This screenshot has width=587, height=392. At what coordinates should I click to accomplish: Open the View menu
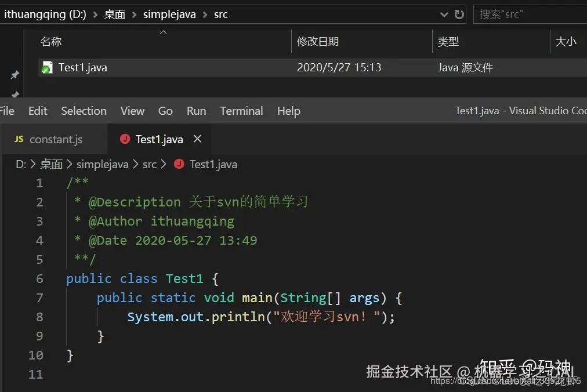pos(132,111)
